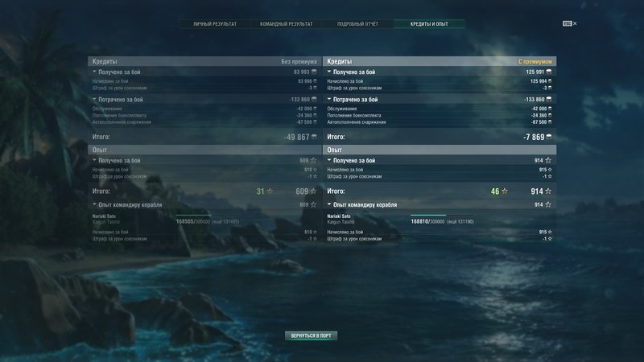Click credits icon beside non-premium total -49 867
The height and width of the screenshot is (362, 644).
(314, 137)
